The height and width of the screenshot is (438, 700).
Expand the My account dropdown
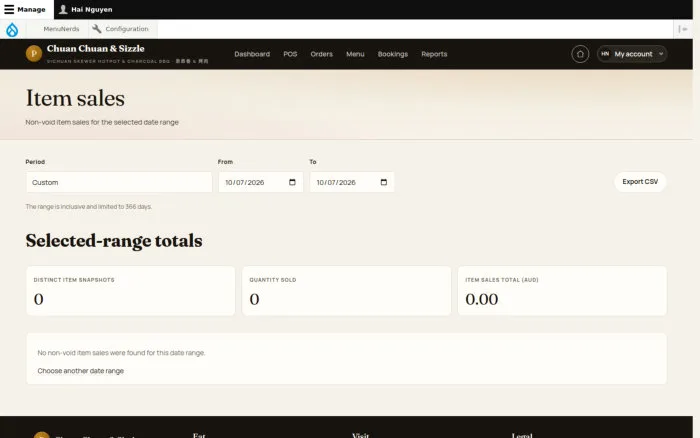click(632, 54)
